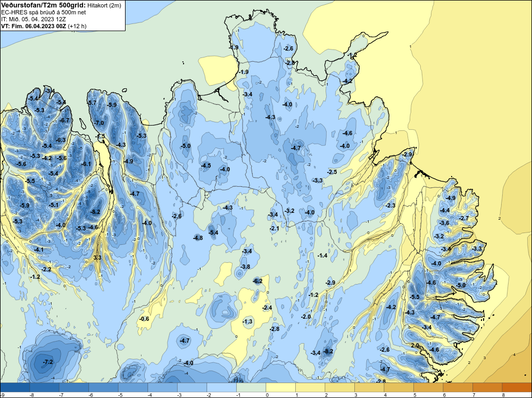Click the 'EC-HRES spá brúuð á 500m net' line

tap(44, 12)
